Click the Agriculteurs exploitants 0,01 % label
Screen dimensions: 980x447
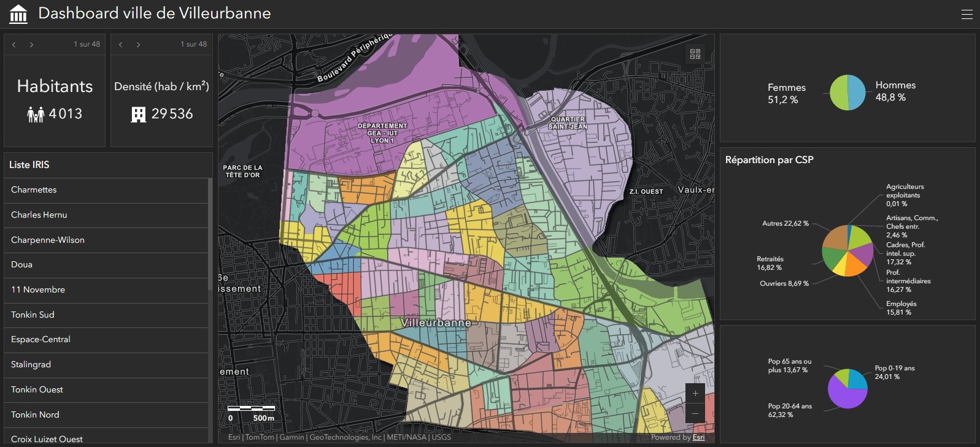coord(905,195)
